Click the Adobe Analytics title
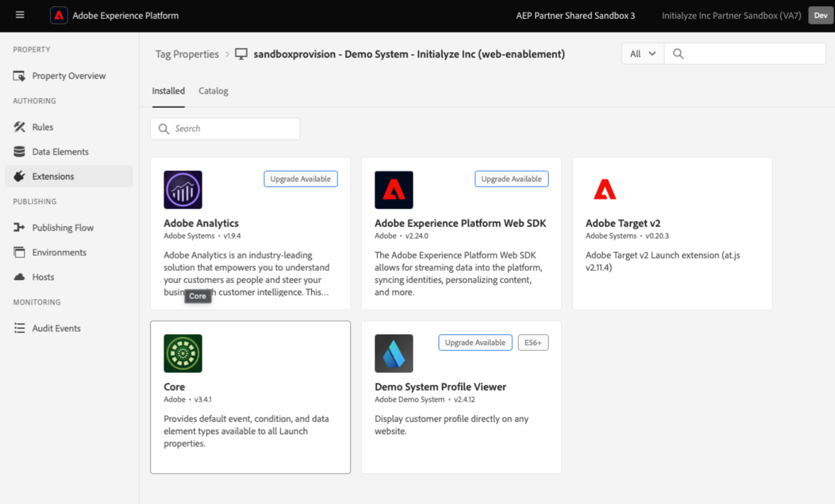Screen dimensions: 835x504 pos(201,223)
